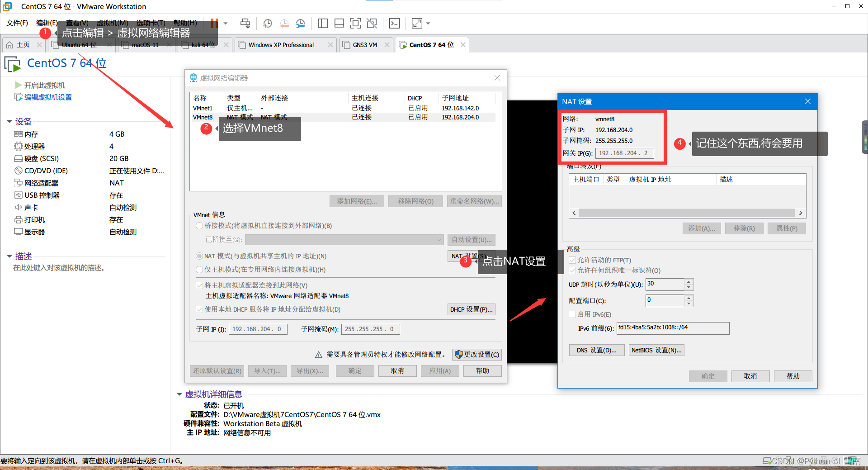Select the 打印机 device row
Viewport: 868px width, 470px height.
[88, 219]
